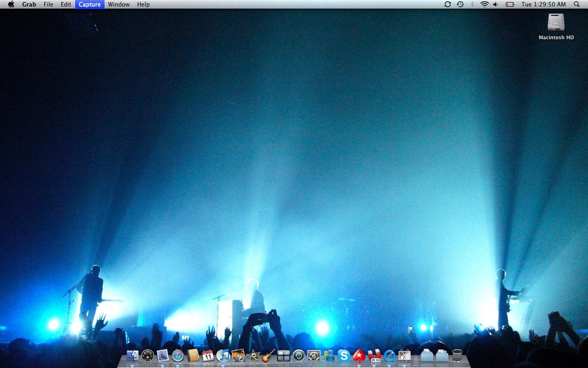Open Skype from the Dock
The image size is (588, 368).
click(344, 356)
